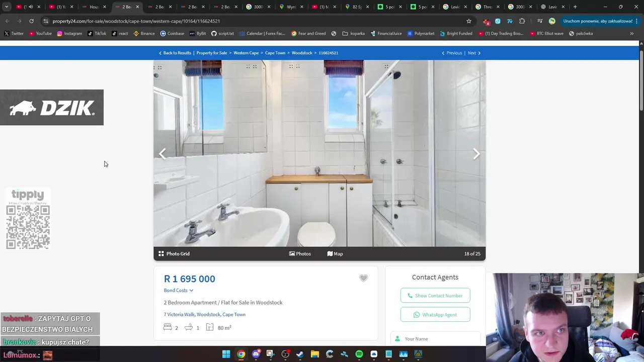The height and width of the screenshot is (362, 644).
Task: Open the script.txt bookmark
Action: [222, 34]
